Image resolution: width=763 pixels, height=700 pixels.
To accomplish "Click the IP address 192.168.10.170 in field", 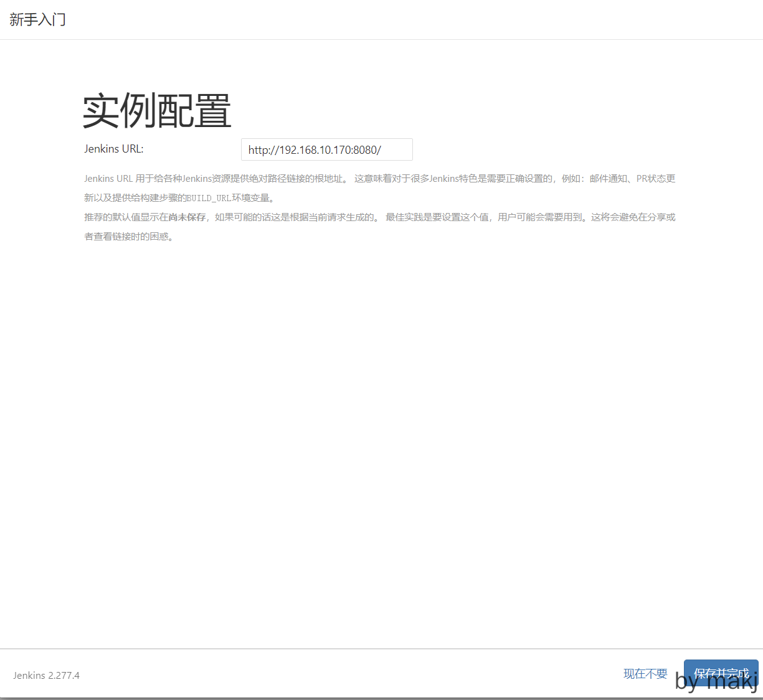I will 315,150.
